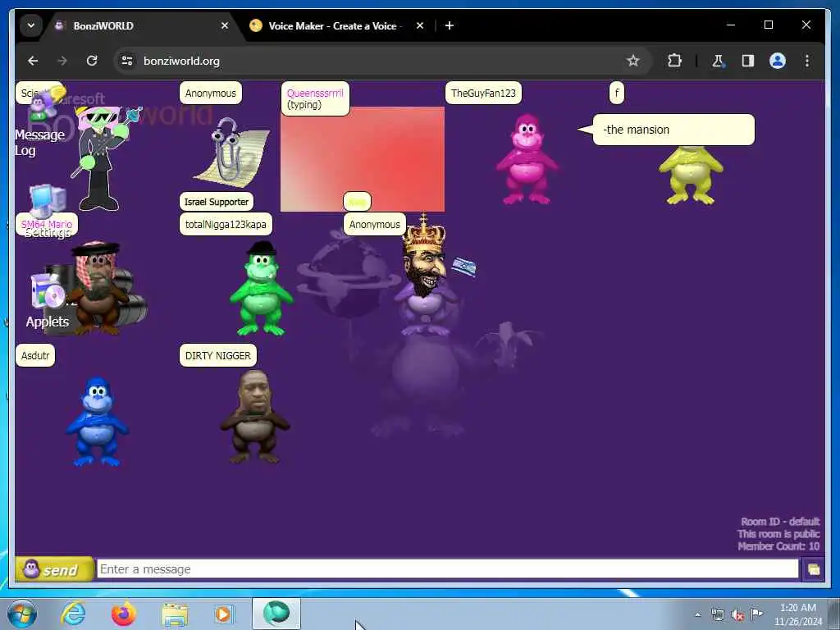Open the Windows Start orb

[x=22, y=614]
